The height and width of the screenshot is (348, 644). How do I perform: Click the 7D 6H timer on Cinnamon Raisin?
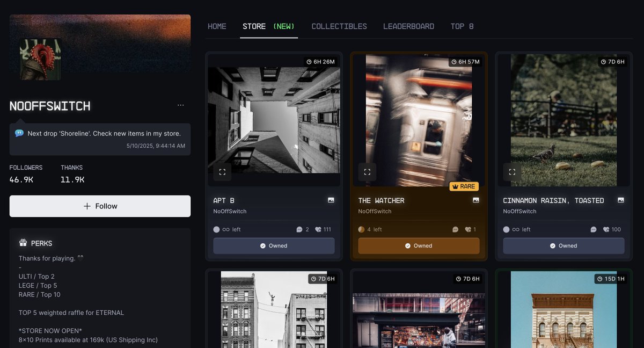tap(612, 62)
